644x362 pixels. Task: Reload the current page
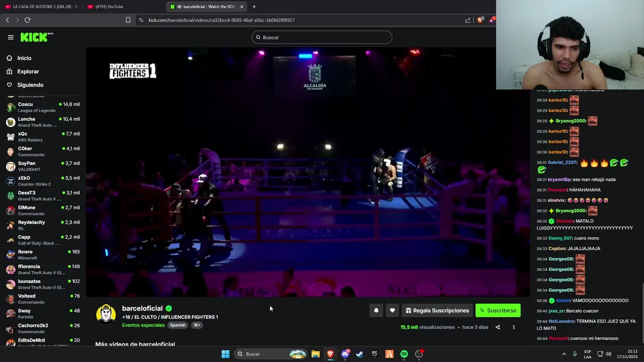coord(27,20)
